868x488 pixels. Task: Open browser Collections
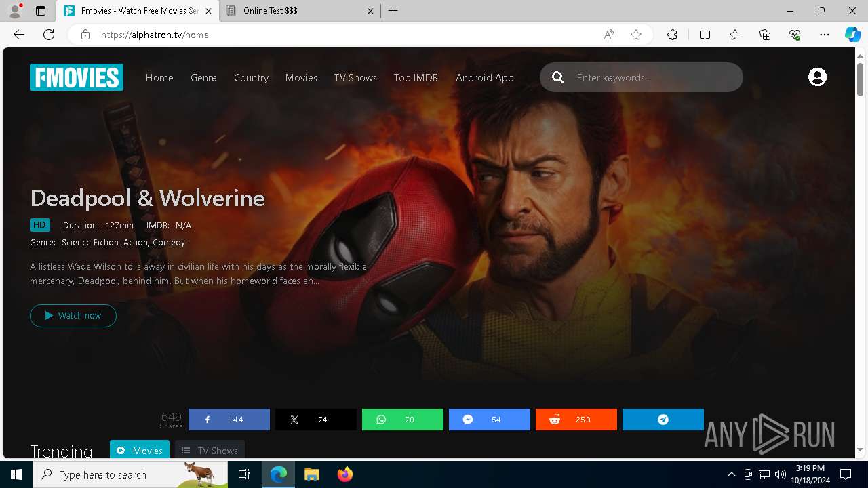coord(765,35)
